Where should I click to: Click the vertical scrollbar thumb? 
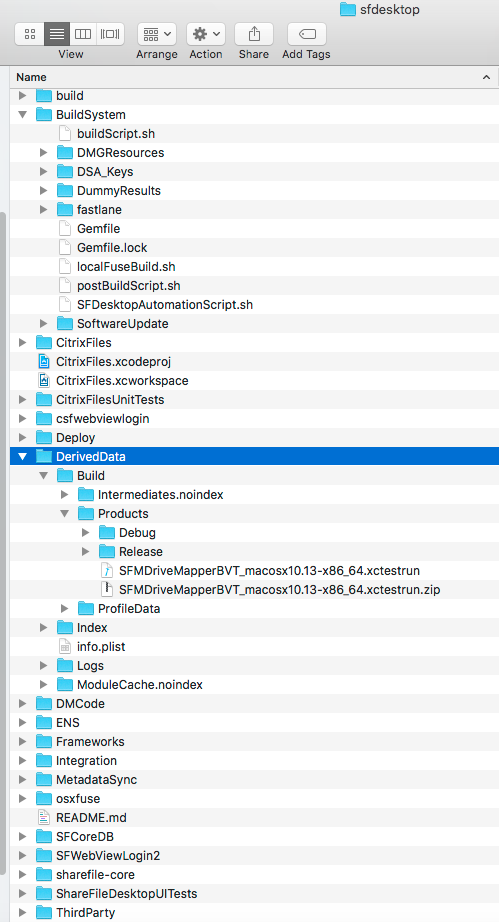(x=3, y=542)
